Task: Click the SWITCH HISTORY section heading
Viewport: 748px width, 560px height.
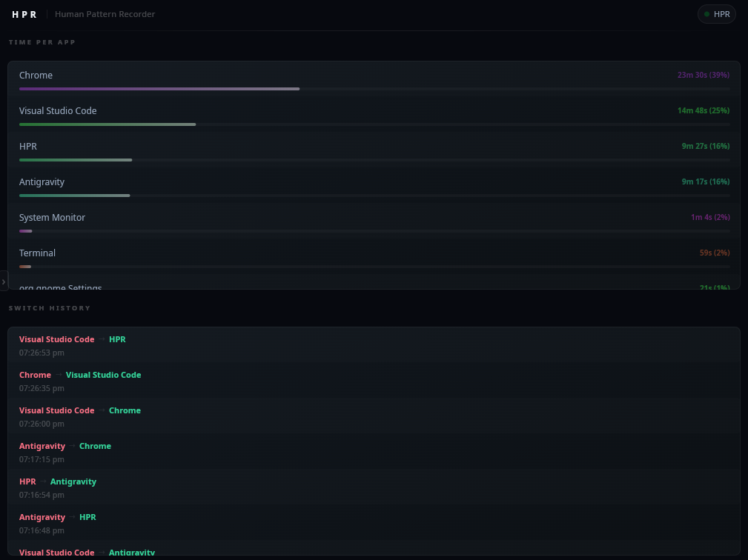Action: (50, 308)
